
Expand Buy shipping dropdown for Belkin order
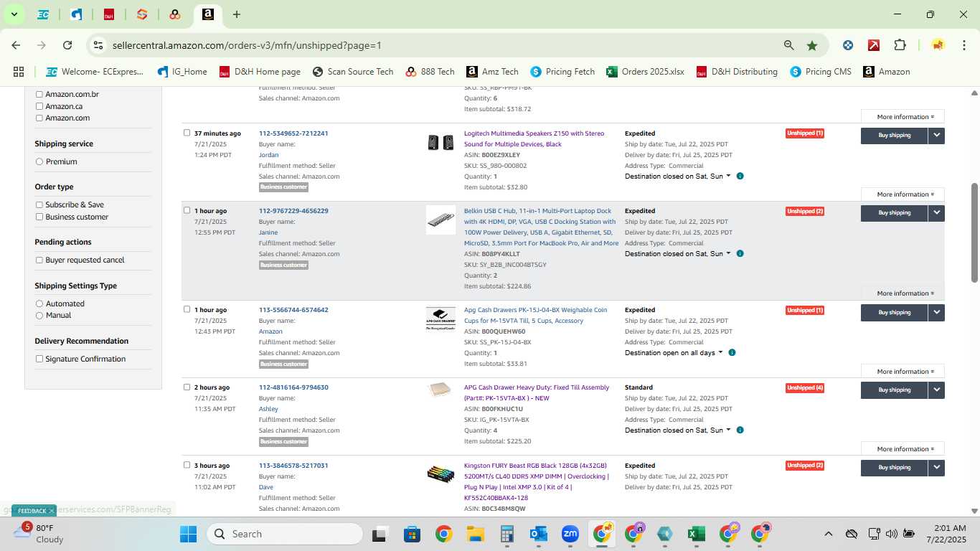936,213
